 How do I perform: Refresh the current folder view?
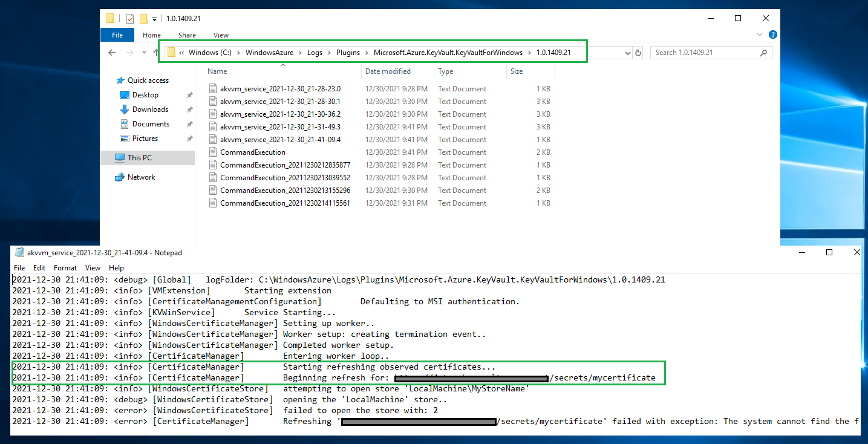click(x=638, y=53)
